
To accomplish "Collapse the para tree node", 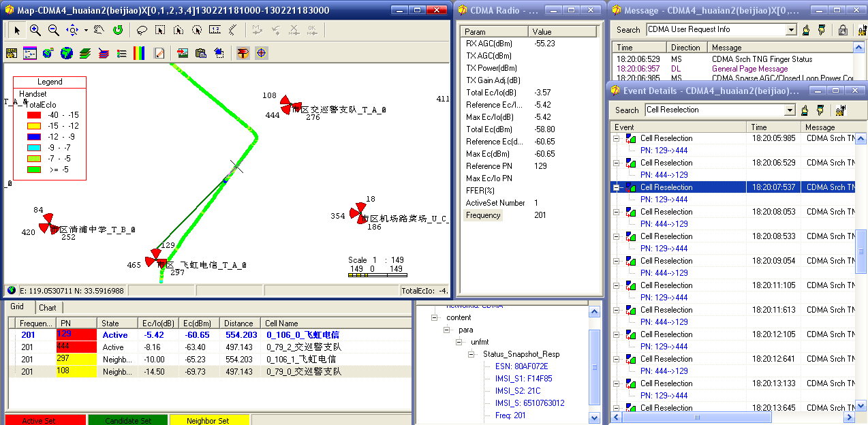I will click(447, 330).
